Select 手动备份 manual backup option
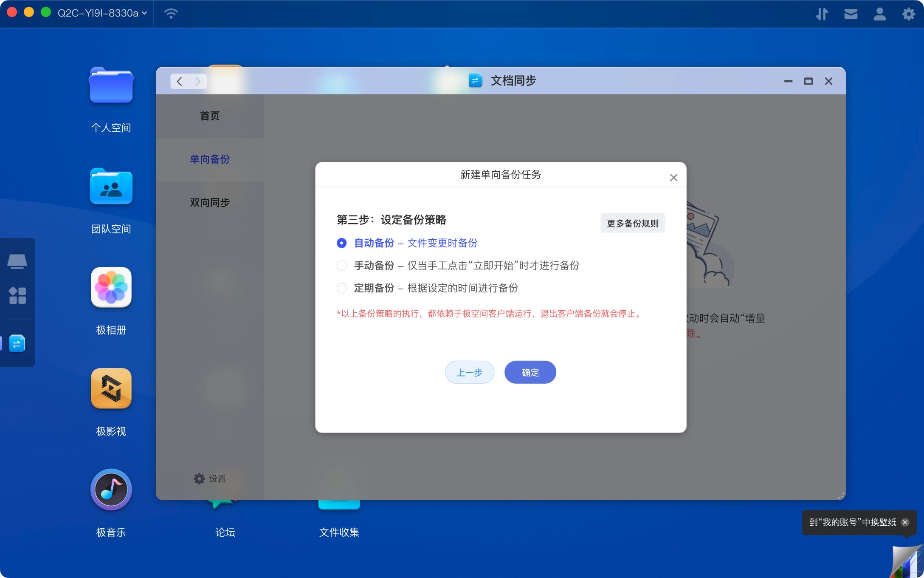The height and width of the screenshot is (578, 924). click(342, 265)
